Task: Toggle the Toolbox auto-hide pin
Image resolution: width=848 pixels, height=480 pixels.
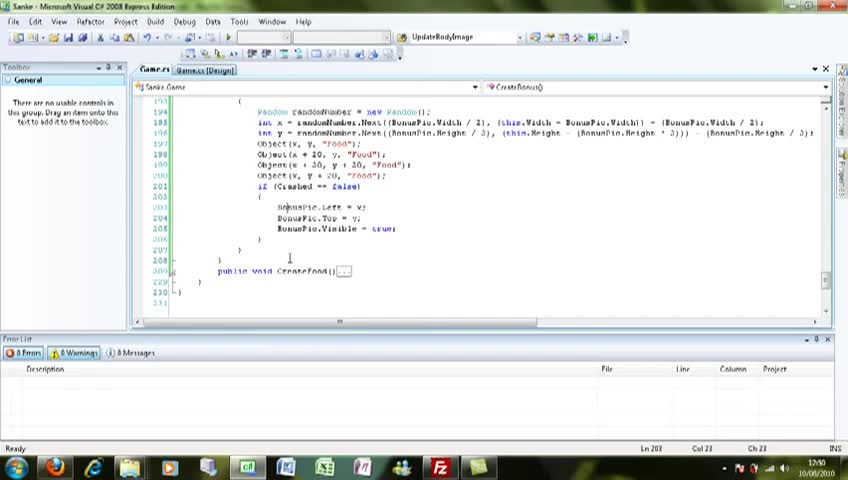Action: [109, 68]
